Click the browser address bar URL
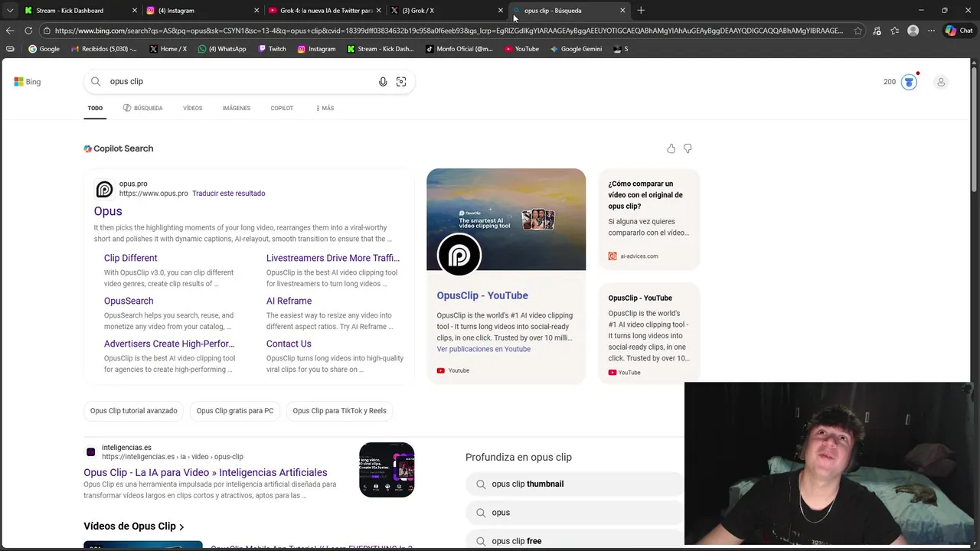 point(449,31)
